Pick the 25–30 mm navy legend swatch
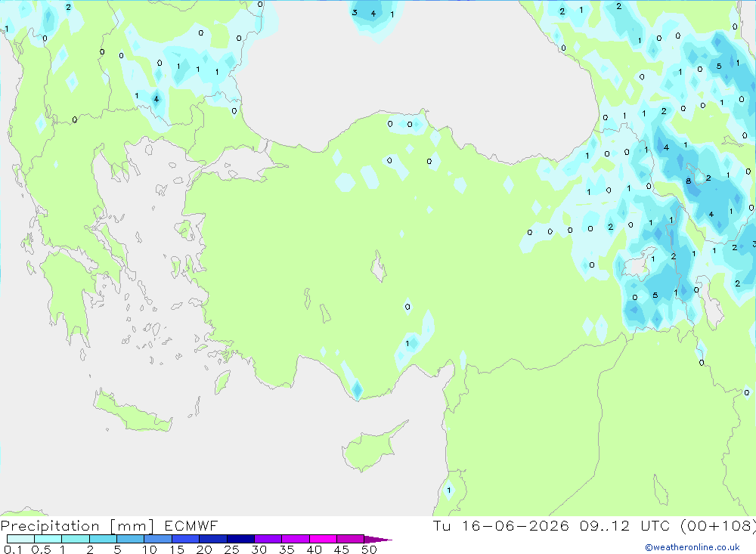 240,539
